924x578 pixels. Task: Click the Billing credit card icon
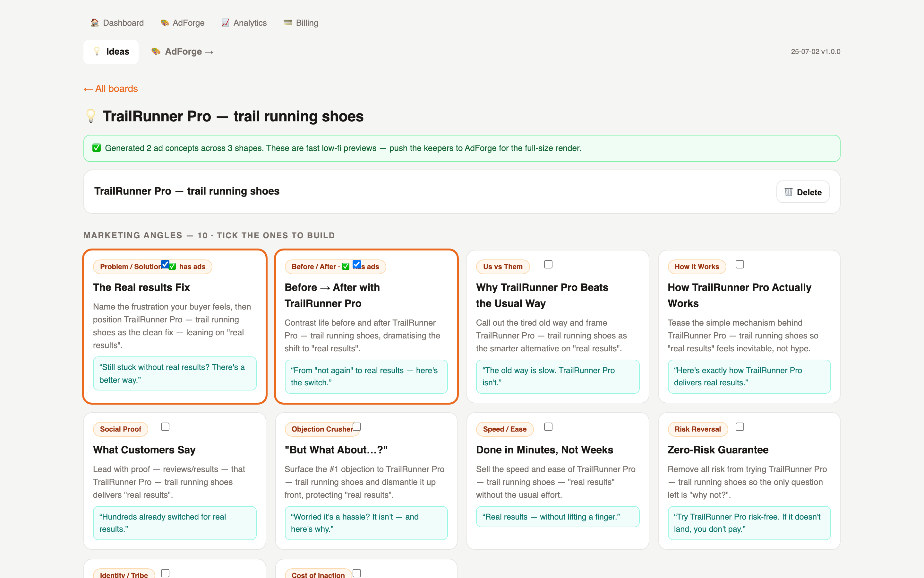[x=288, y=22]
